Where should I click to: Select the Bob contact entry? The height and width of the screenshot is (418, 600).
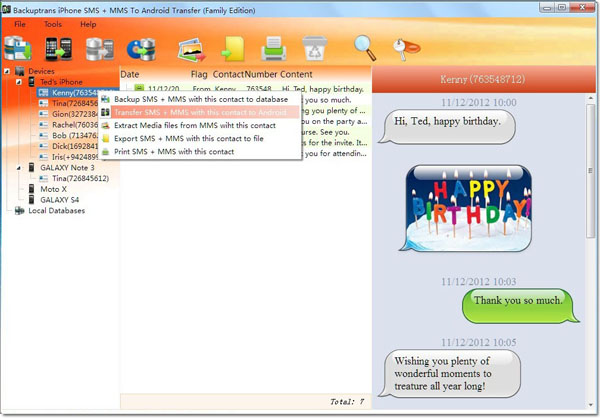point(75,136)
